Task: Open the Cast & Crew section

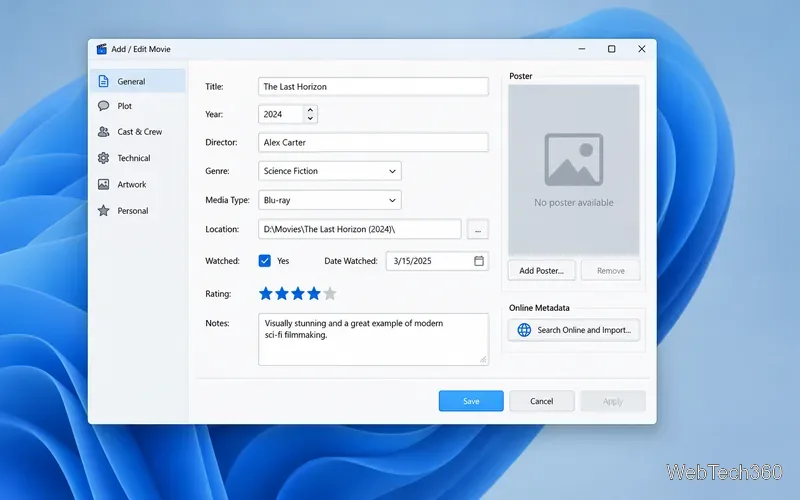Action: [138, 132]
